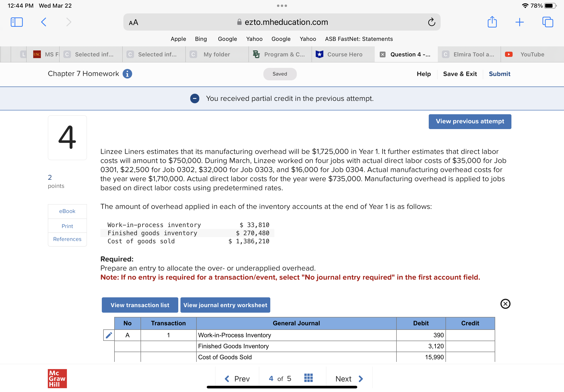This screenshot has height=392, width=564.
Task: Switch to the YouTube tab
Action: 530,54
